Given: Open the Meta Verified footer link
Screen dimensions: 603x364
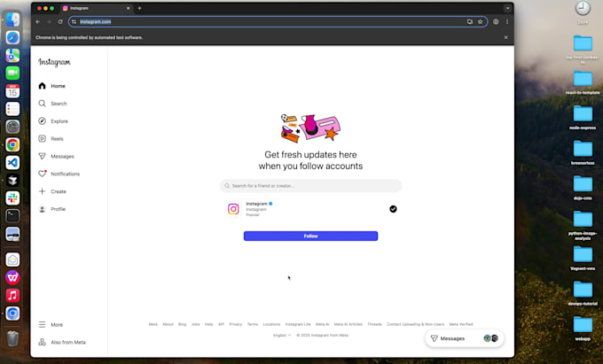Looking at the screenshot, I should [461, 324].
